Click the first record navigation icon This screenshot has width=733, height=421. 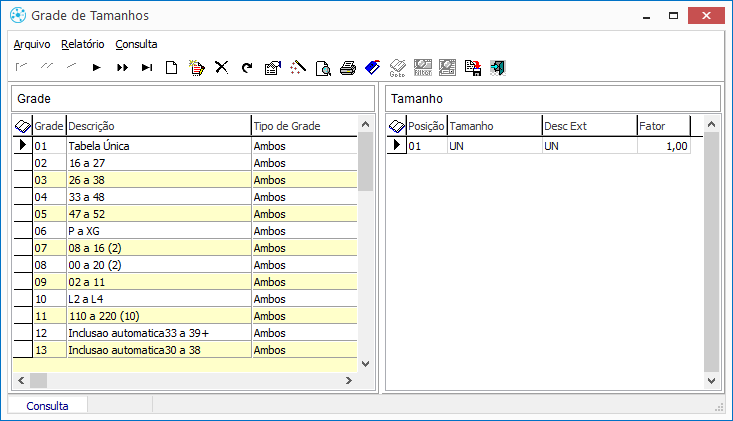click(x=22, y=67)
